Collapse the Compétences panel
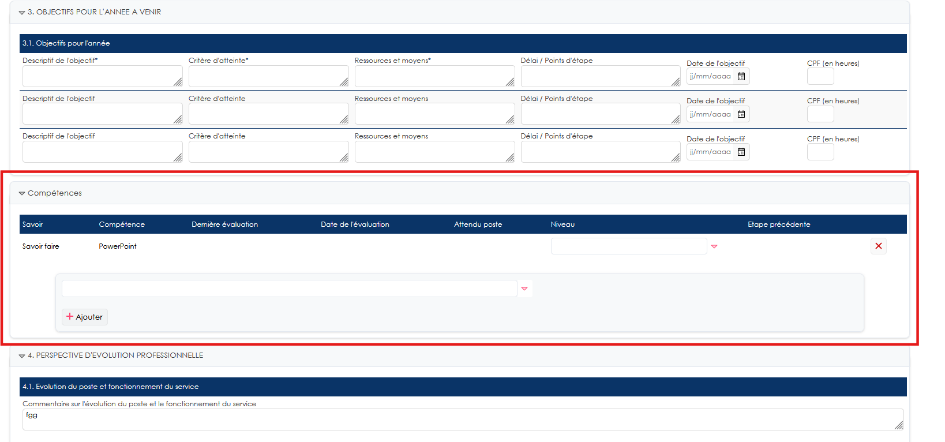945x442 pixels. pos(22,194)
